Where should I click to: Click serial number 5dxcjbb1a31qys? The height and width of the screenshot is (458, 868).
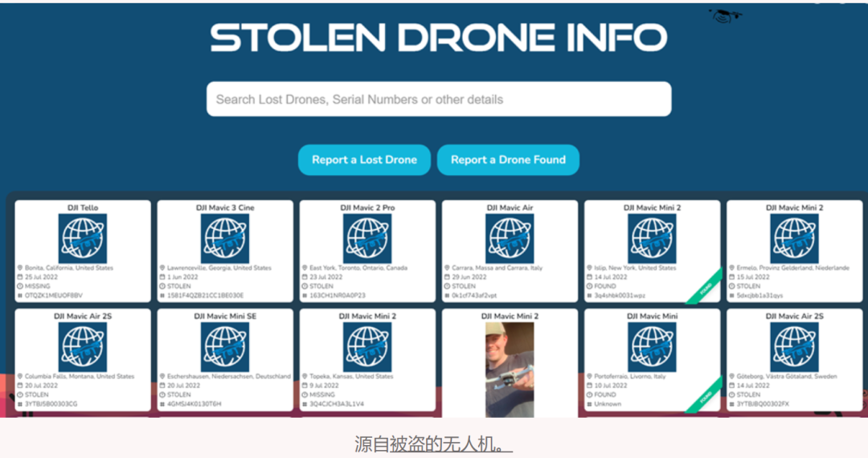pos(759,296)
